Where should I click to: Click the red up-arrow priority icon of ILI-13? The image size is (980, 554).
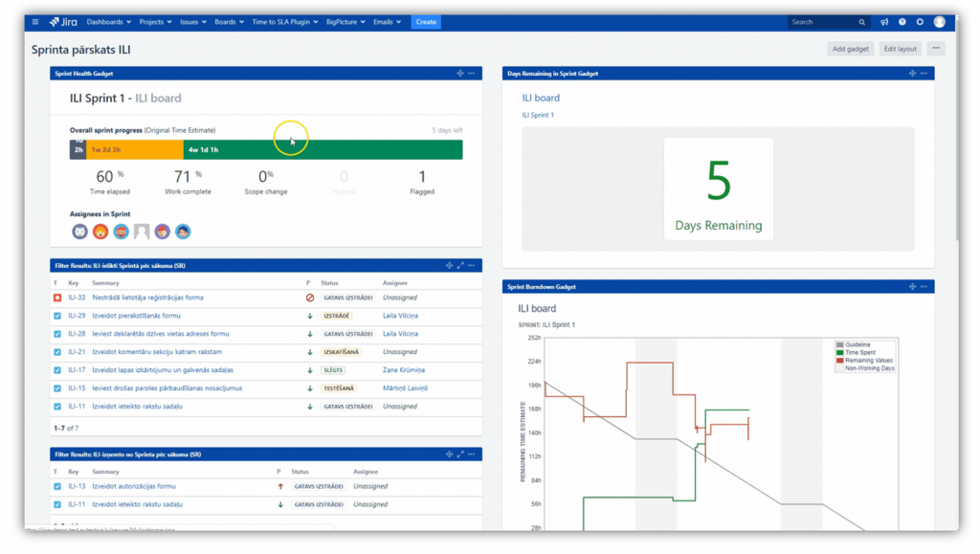(x=280, y=487)
